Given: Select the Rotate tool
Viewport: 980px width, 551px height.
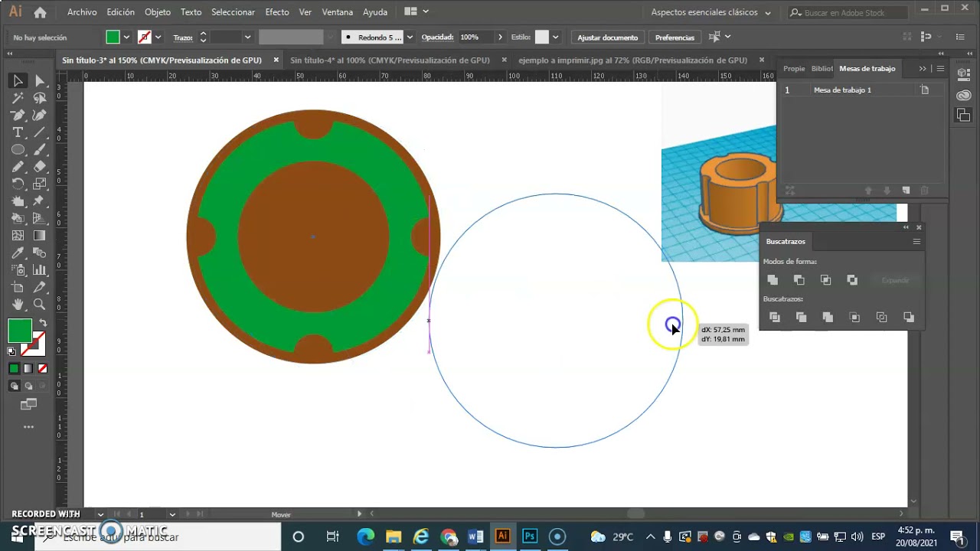Looking at the screenshot, I should [18, 184].
